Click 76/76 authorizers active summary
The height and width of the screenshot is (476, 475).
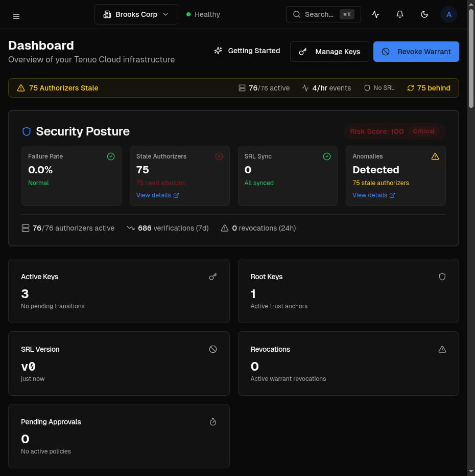(x=68, y=228)
